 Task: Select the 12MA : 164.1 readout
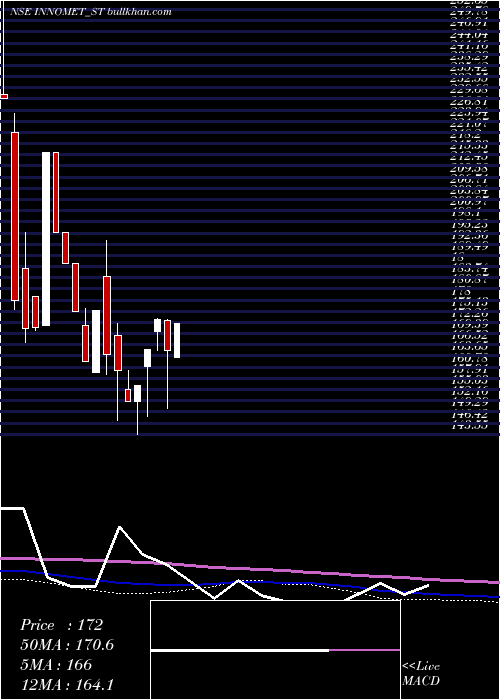[67, 685]
